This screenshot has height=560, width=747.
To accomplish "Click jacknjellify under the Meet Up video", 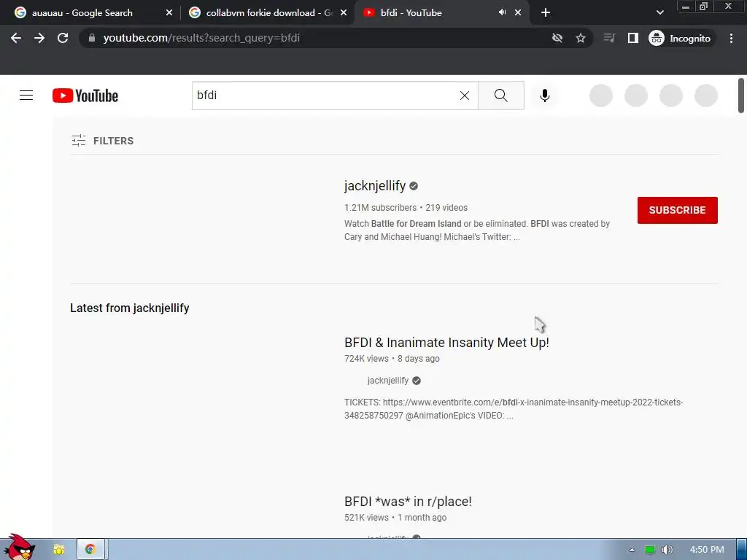I will coord(388,381).
